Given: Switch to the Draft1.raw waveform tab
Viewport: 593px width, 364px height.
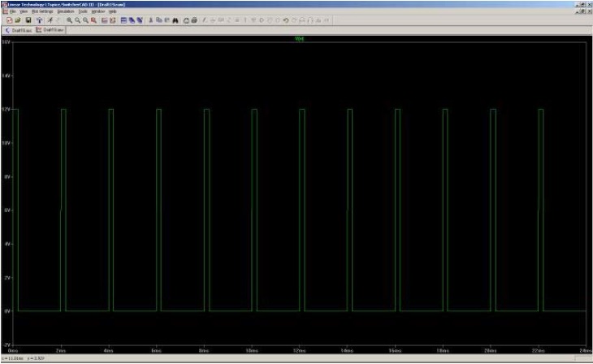Looking at the screenshot, I should (50, 30).
